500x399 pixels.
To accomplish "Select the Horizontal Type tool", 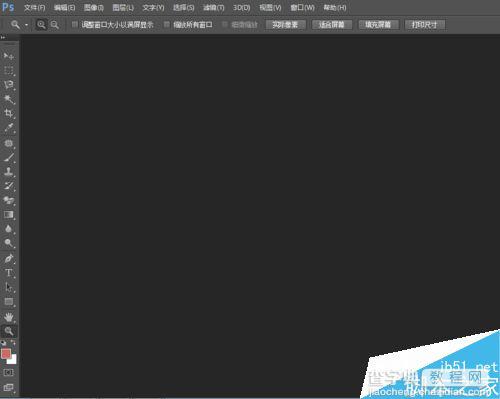I will point(9,273).
